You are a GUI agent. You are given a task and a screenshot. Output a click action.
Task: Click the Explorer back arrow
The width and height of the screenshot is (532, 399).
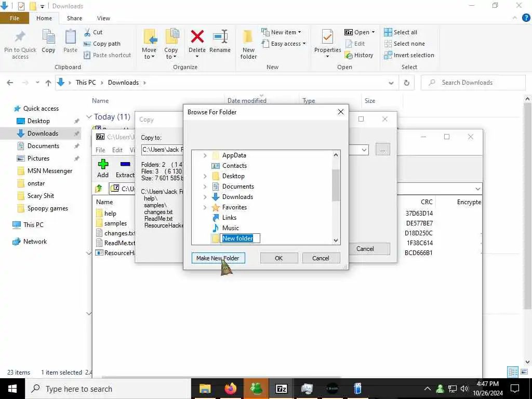click(x=10, y=83)
